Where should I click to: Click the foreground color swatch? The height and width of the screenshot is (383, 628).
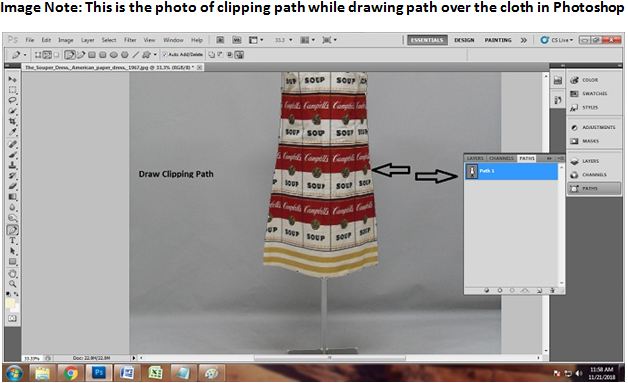coord(10,303)
